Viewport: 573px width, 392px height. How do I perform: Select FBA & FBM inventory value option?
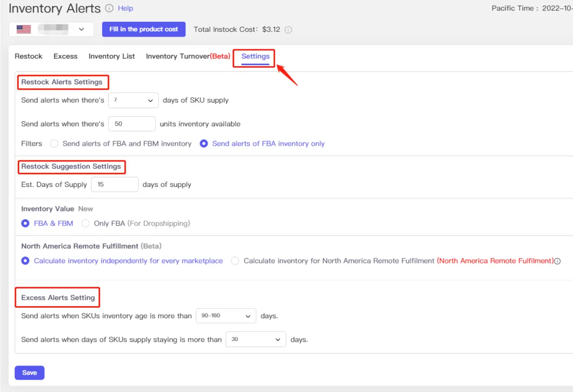(x=24, y=223)
